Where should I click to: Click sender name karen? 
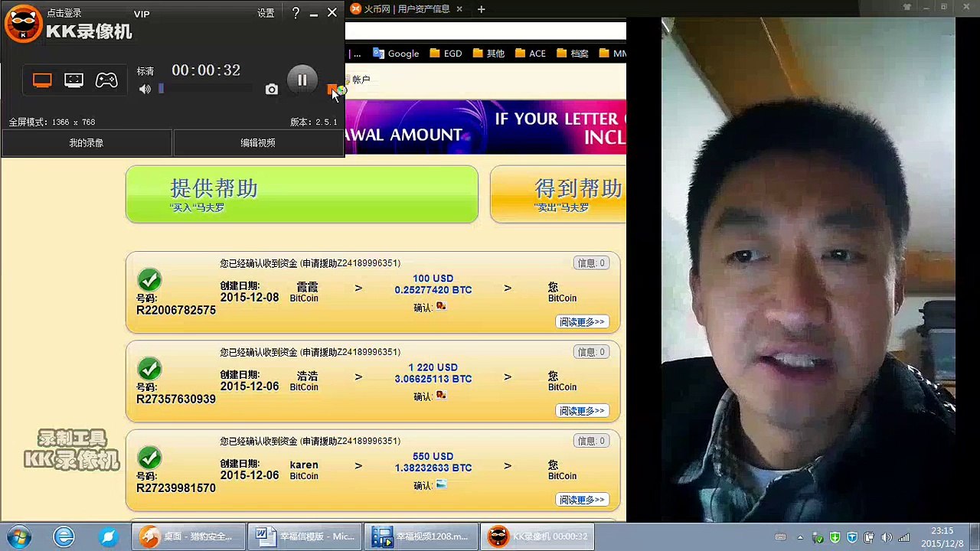(304, 465)
